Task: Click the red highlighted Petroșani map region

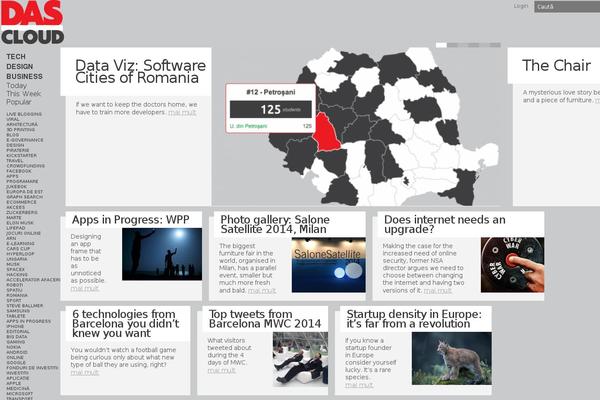Action: click(326, 133)
